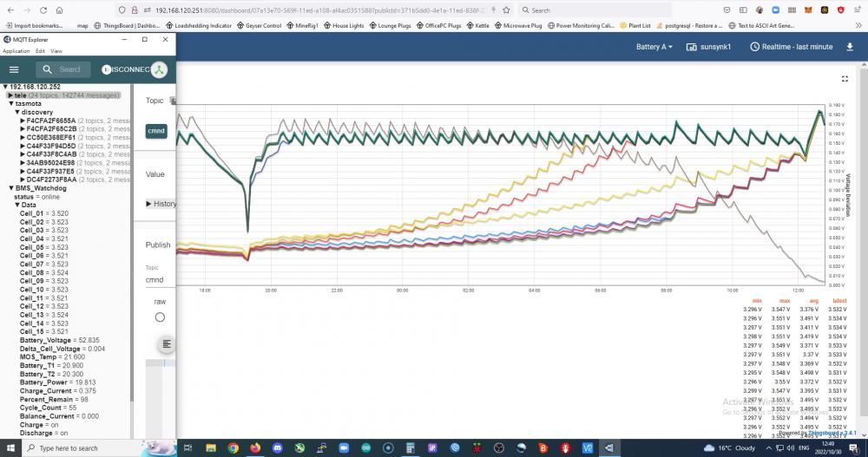This screenshot has height=457, width=868.
Task: Open the MQTT Explorer hamburger menu
Action: click(14, 69)
